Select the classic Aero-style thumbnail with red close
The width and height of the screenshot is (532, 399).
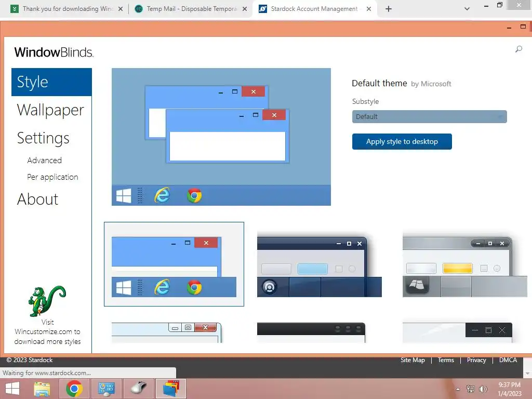point(167,332)
